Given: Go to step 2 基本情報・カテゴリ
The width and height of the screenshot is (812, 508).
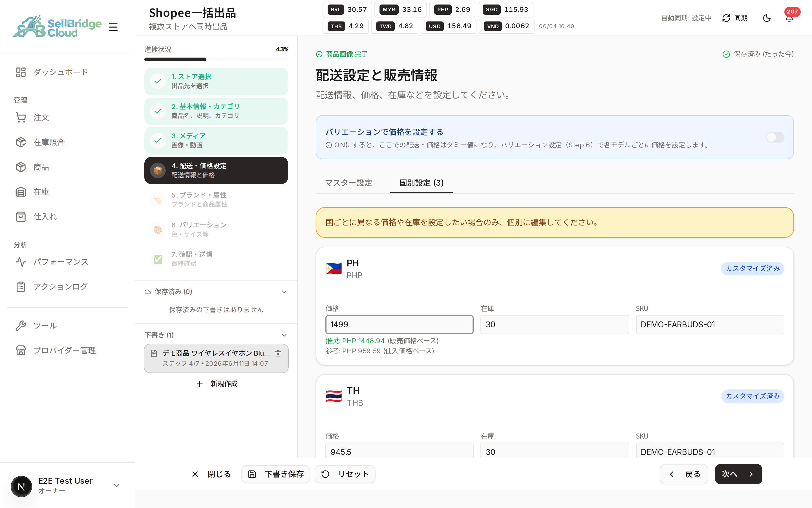Looking at the screenshot, I should [216, 111].
